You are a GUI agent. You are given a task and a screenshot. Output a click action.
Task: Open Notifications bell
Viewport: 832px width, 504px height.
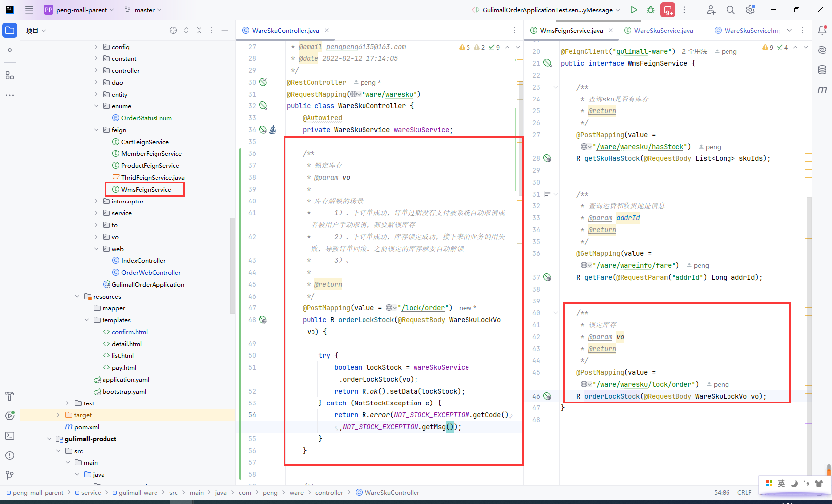[822, 30]
